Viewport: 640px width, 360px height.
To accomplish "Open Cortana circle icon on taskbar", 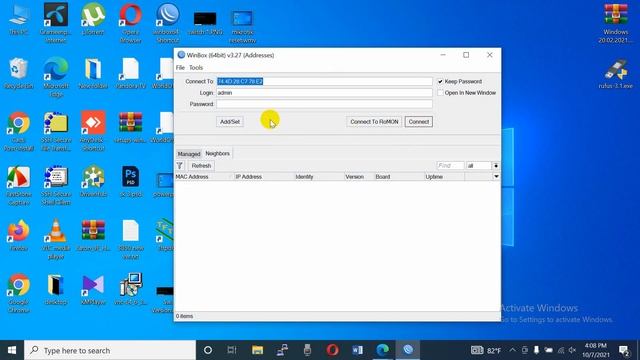I will (x=208, y=350).
